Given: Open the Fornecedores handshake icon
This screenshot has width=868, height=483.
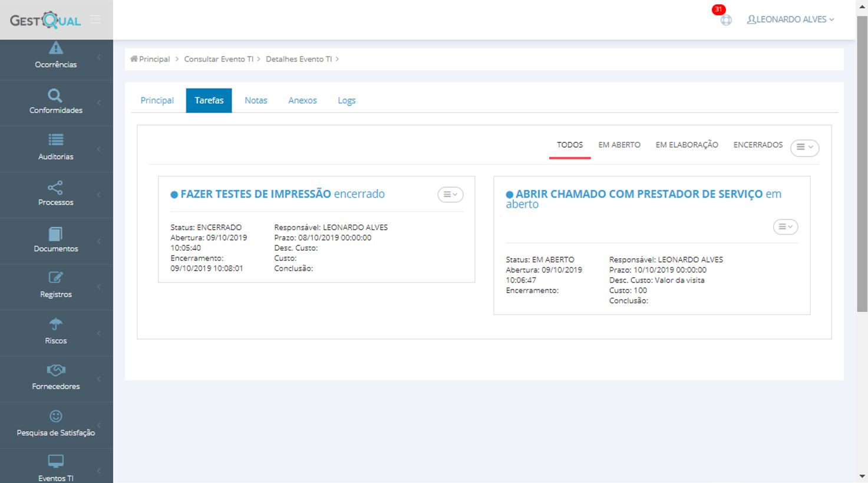Looking at the screenshot, I should pos(55,370).
